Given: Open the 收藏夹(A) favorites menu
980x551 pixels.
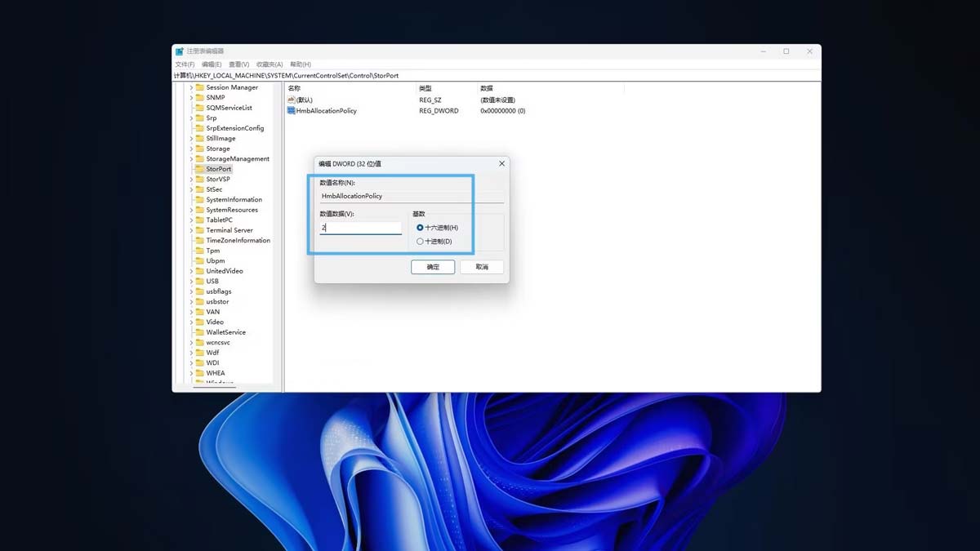Looking at the screenshot, I should (269, 64).
